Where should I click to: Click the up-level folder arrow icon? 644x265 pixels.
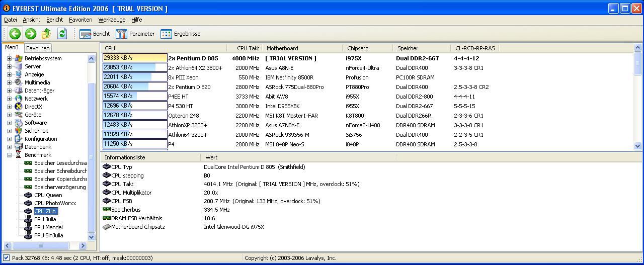point(46,34)
